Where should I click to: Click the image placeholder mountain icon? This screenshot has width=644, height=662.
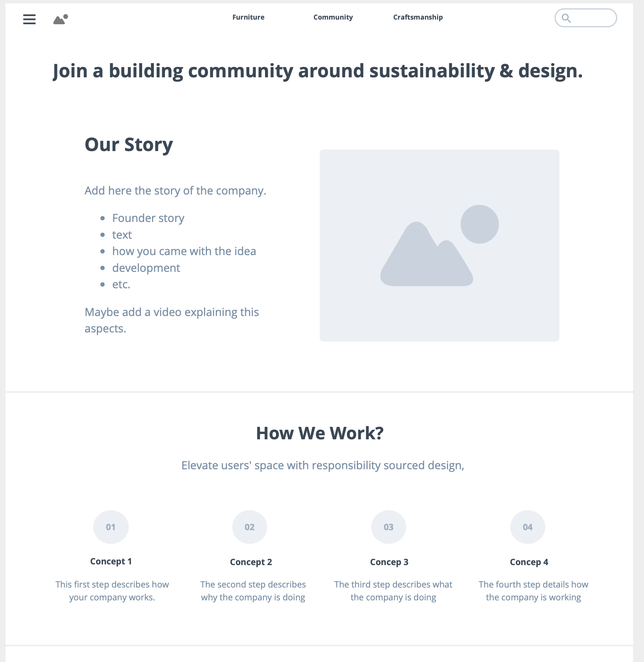(440, 245)
